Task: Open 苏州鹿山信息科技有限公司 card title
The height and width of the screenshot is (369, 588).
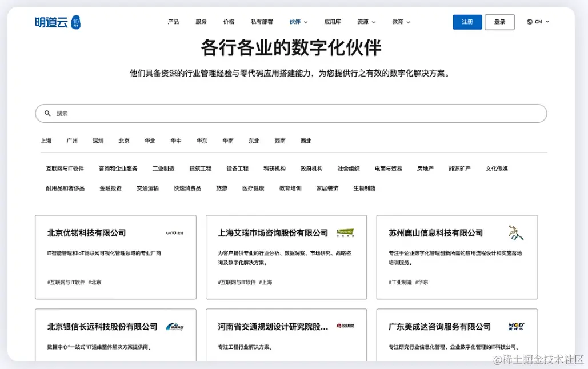Action: [436, 233]
